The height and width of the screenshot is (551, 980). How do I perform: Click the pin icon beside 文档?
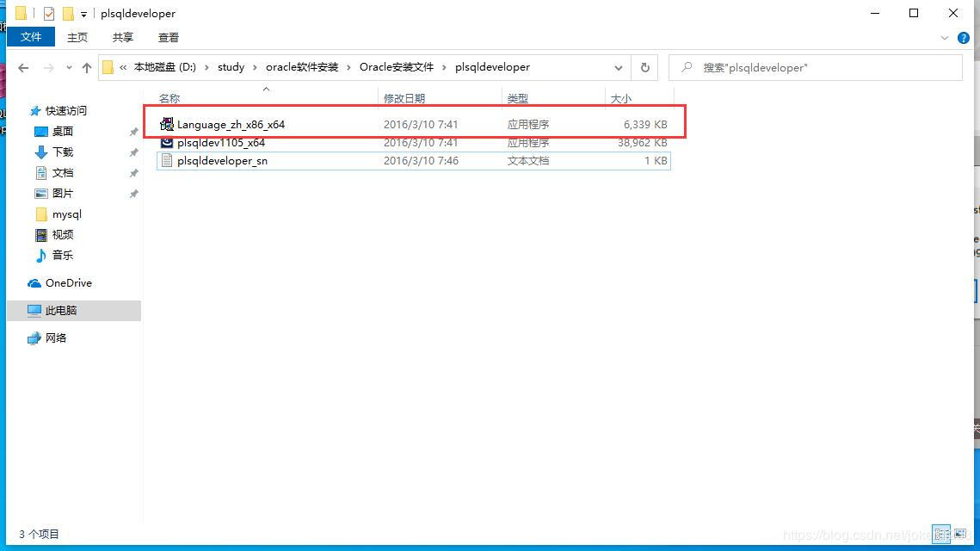coord(133,173)
